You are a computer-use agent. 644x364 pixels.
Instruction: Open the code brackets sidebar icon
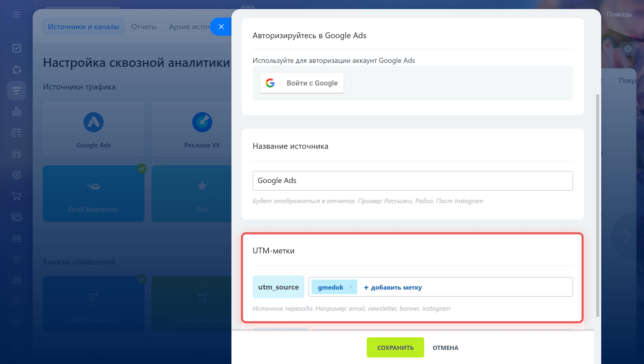point(16,302)
